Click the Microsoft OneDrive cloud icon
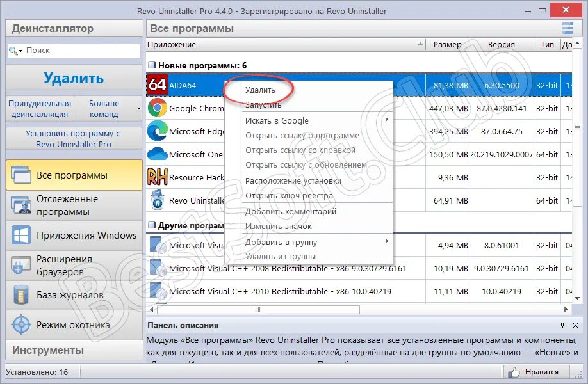The height and width of the screenshot is (384, 588). pyautogui.click(x=157, y=154)
